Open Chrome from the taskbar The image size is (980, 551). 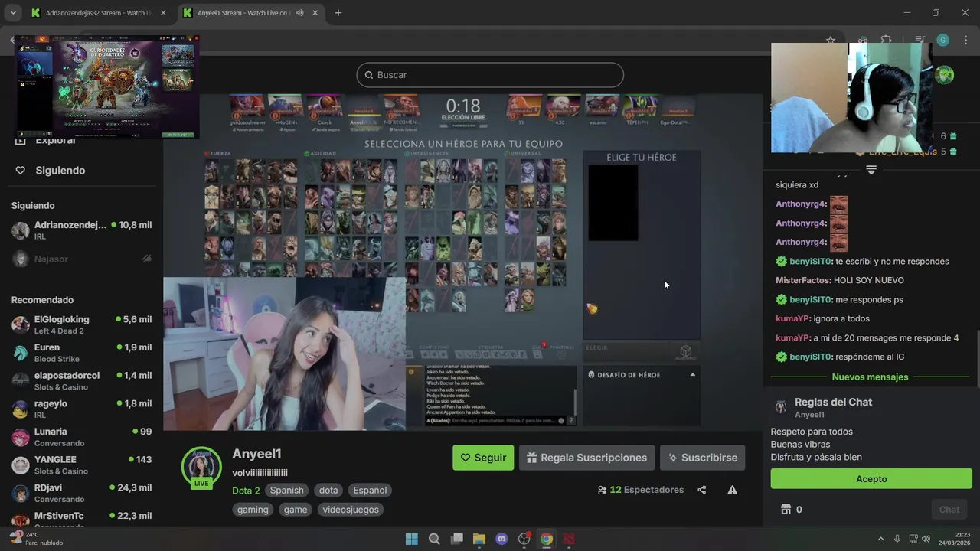[547, 539]
